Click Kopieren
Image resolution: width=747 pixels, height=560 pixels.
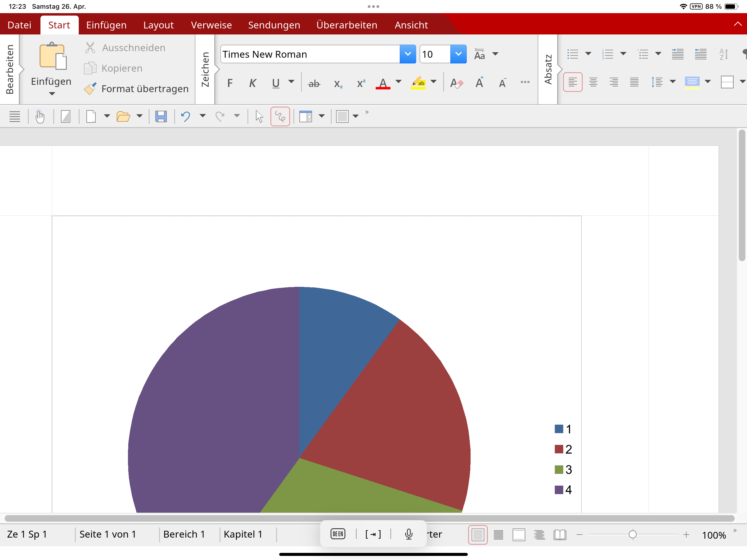pyautogui.click(x=113, y=68)
